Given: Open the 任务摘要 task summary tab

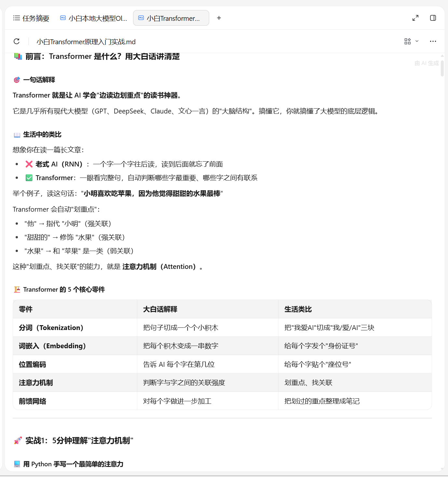Looking at the screenshot, I should [x=31, y=18].
